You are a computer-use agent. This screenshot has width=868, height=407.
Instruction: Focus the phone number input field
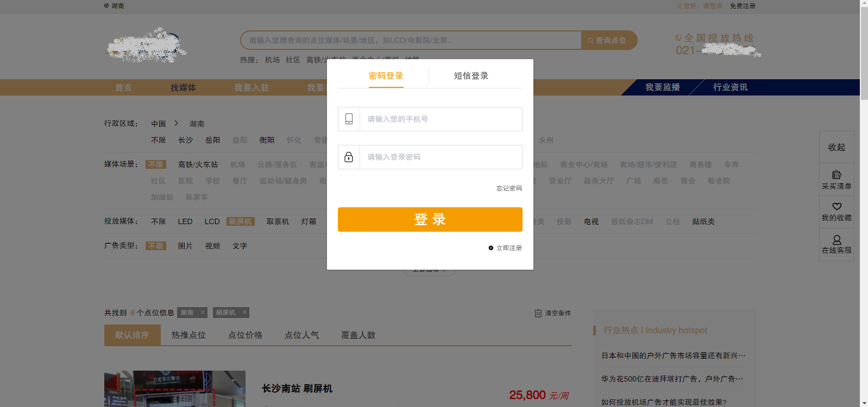tap(441, 119)
